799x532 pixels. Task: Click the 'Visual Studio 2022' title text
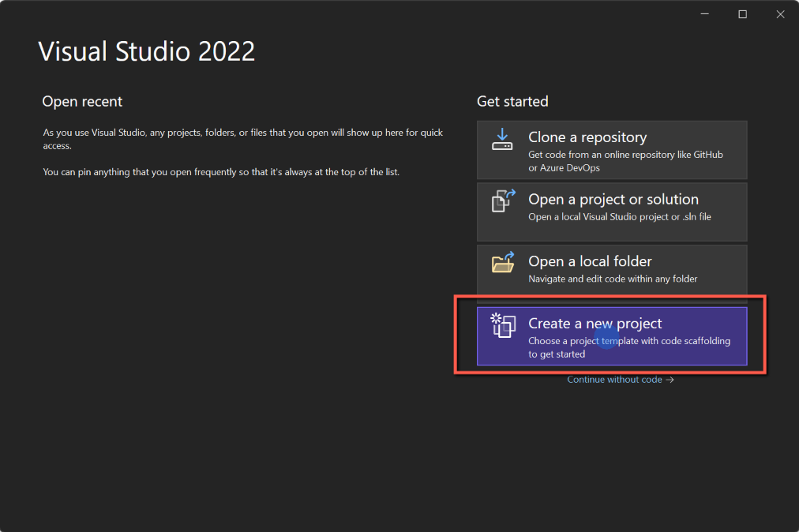point(147,52)
